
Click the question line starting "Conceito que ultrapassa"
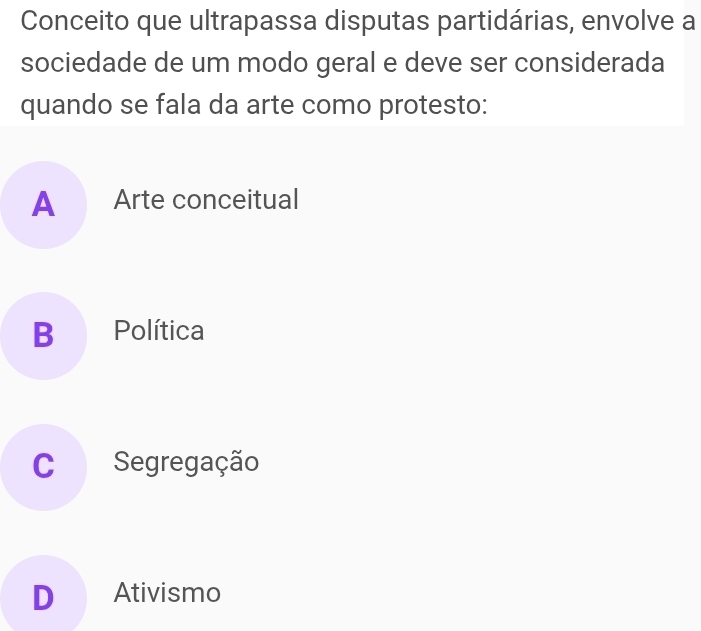pyautogui.click(x=350, y=20)
